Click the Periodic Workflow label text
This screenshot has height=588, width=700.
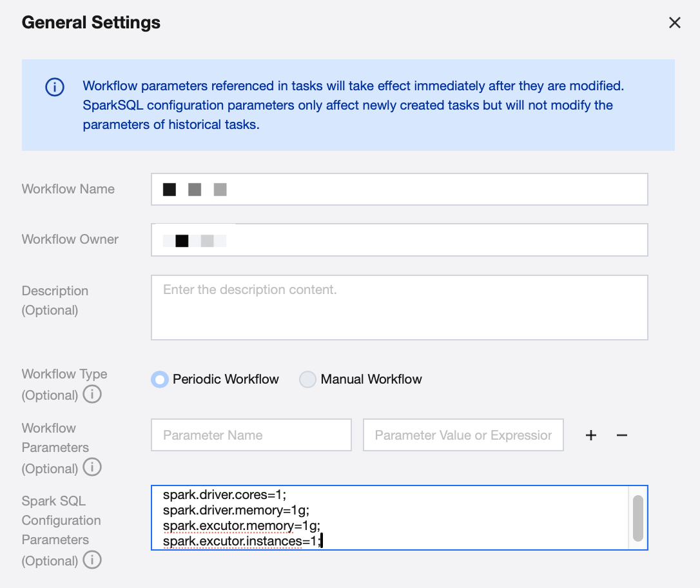(x=226, y=379)
